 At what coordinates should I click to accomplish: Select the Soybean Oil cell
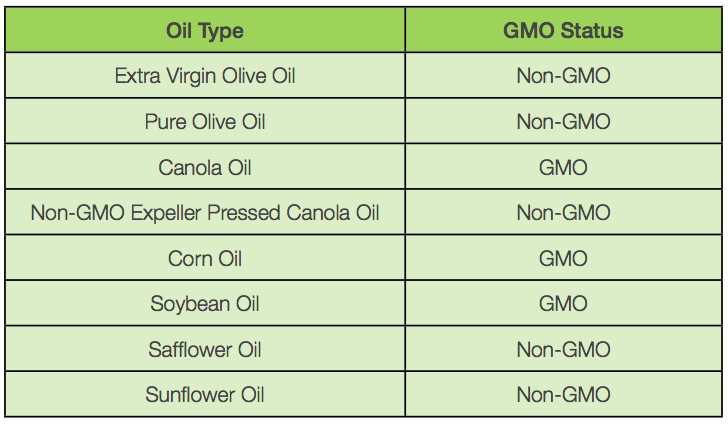(205, 304)
